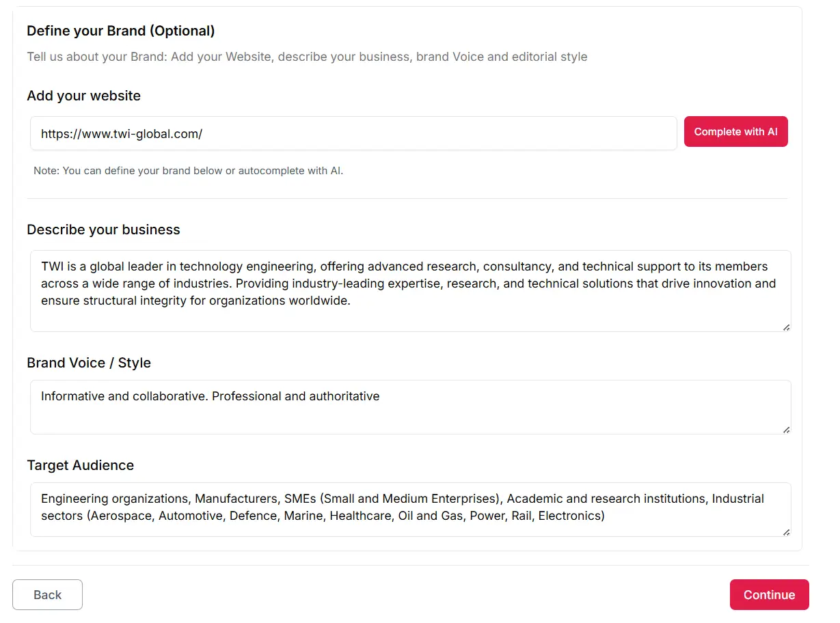Click the resize handle of Brand Voice textarea
Image resolution: width=840 pixels, height=623 pixels.
[x=786, y=428]
